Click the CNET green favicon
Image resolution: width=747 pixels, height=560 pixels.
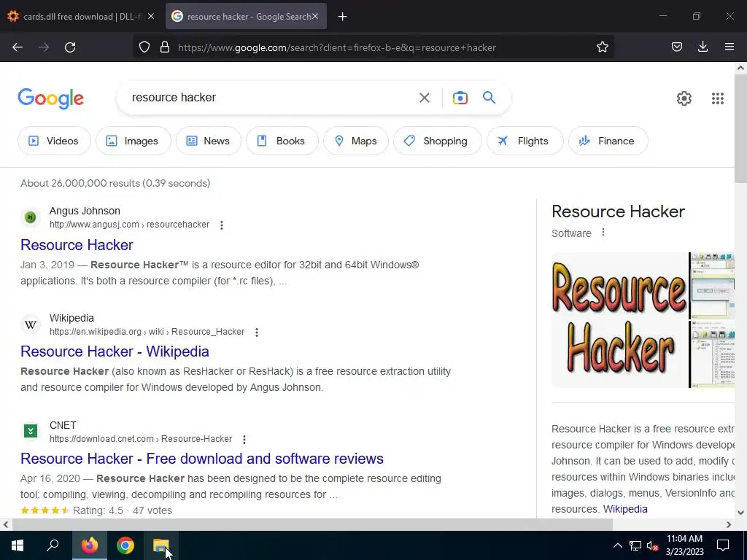coord(31,432)
